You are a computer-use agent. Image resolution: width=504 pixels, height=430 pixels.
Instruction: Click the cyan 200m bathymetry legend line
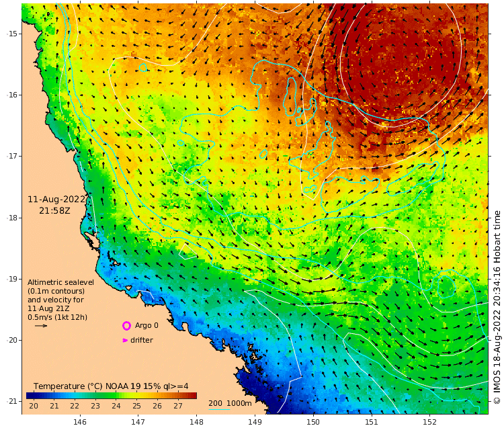pyautogui.click(x=219, y=409)
